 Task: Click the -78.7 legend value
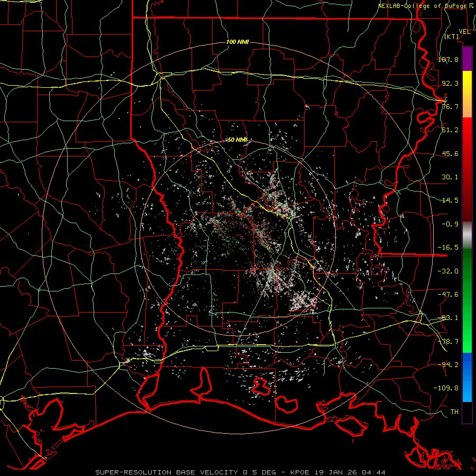[x=448, y=342]
